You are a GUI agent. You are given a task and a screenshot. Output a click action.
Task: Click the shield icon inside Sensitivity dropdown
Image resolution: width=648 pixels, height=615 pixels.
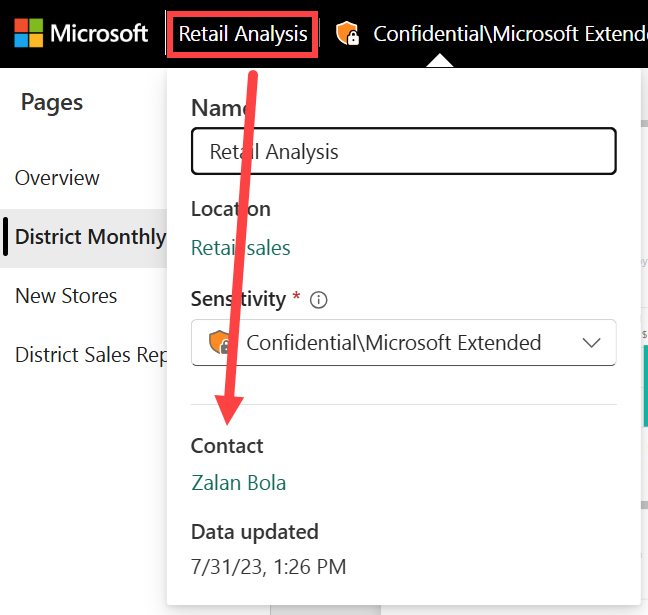click(x=220, y=343)
